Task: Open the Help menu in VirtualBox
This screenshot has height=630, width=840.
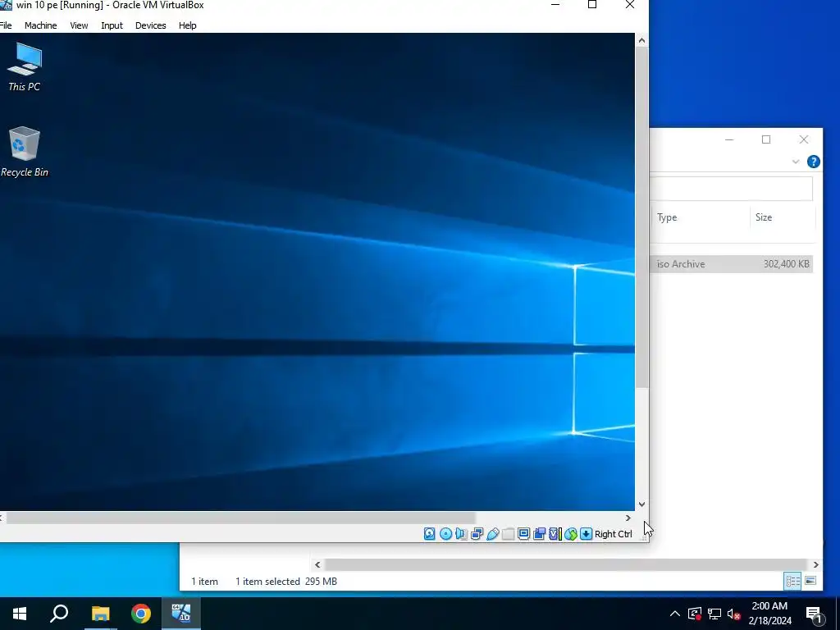Action: [188, 25]
